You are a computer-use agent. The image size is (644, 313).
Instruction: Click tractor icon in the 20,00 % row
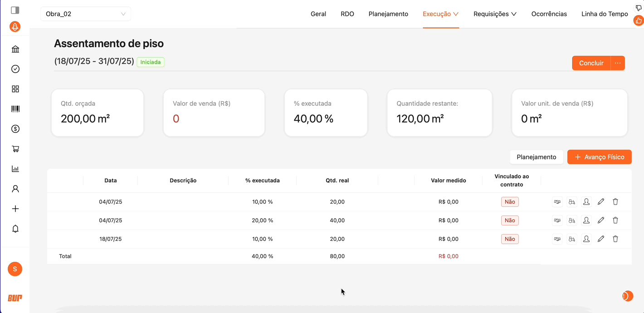pos(572,220)
